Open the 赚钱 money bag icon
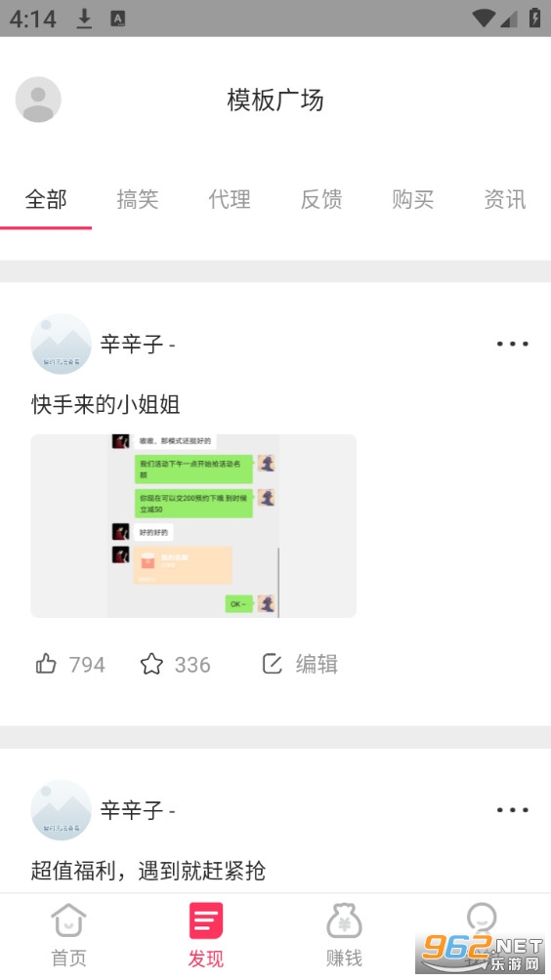 [x=344, y=920]
